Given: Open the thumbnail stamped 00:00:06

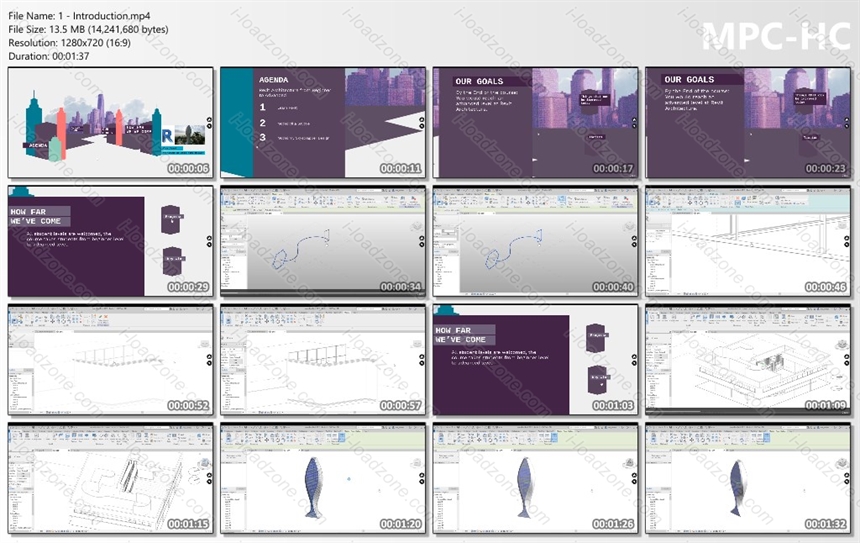Looking at the screenshot, I should (x=111, y=122).
